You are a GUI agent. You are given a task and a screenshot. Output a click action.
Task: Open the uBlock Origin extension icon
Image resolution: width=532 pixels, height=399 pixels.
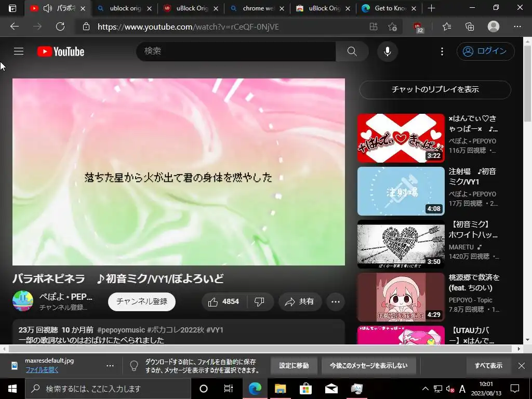pyautogui.click(x=418, y=27)
